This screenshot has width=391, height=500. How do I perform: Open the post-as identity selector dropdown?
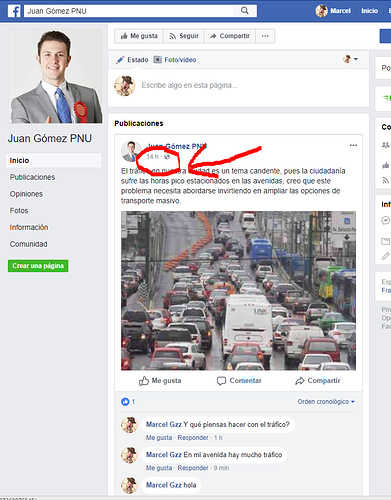[x=350, y=59]
